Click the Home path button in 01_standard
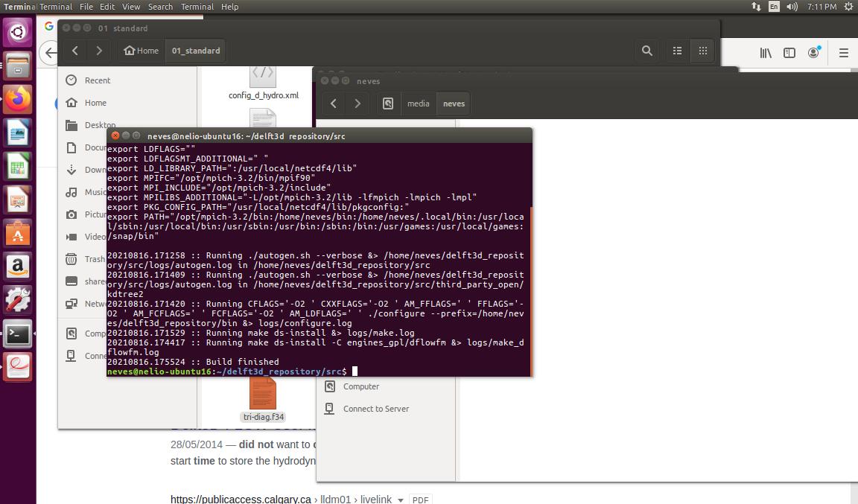This screenshot has height=504, width=858. [x=142, y=51]
